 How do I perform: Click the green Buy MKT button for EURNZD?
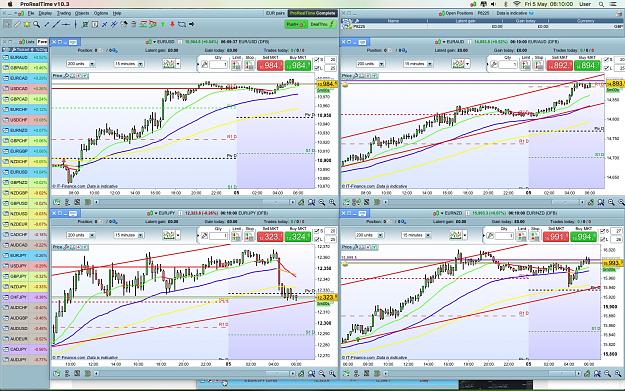point(584,237)
